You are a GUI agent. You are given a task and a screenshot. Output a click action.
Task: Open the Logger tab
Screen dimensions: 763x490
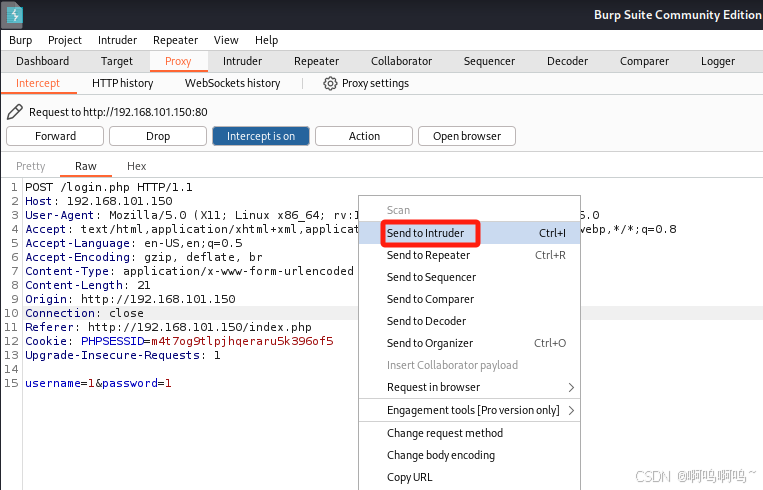coord(718,61)
